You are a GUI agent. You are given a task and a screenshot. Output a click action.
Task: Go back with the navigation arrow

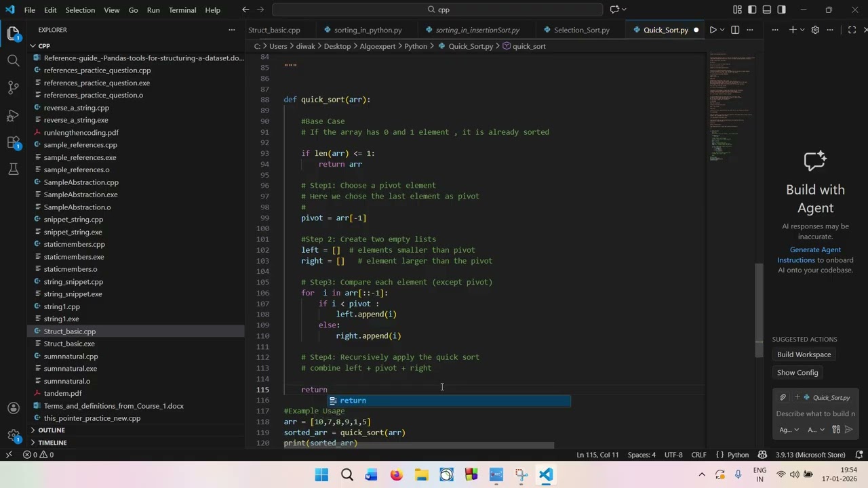(245, 9)
